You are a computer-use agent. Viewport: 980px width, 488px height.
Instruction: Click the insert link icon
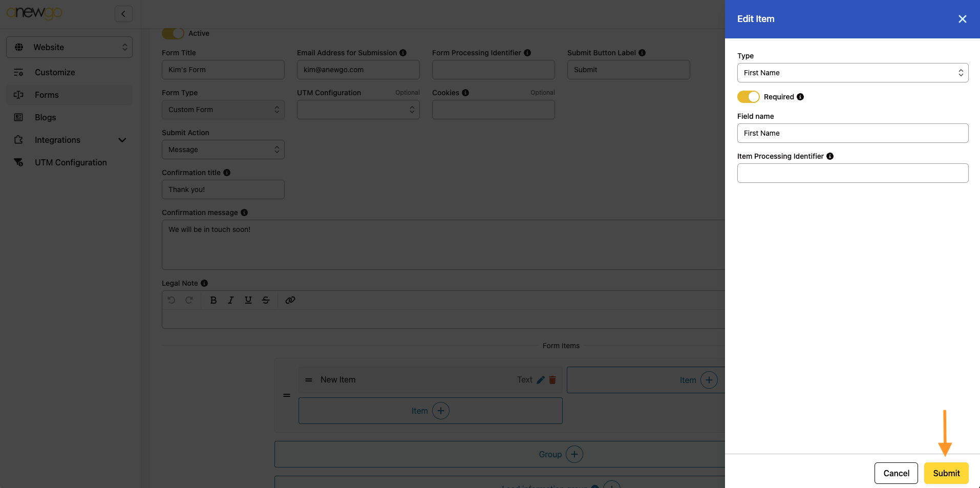290,300
